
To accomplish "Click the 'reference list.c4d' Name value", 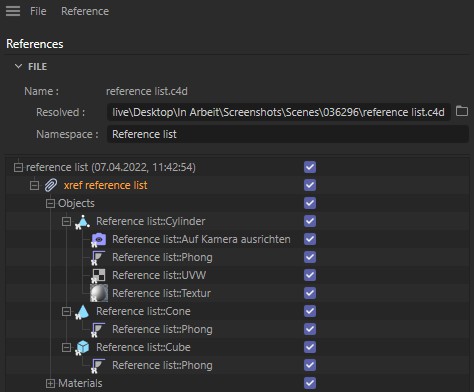I will click(147, 91).
